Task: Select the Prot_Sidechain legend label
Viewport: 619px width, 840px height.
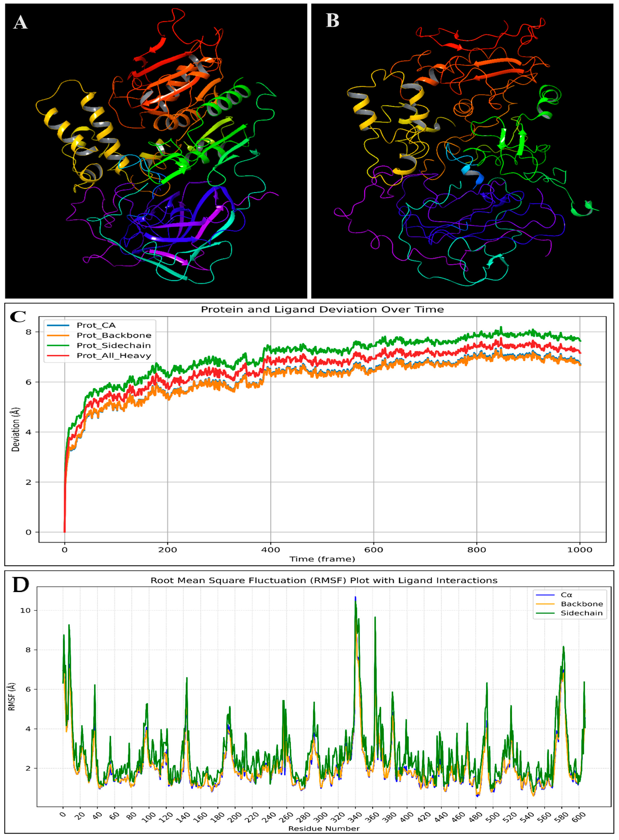Action: point(114,345)
